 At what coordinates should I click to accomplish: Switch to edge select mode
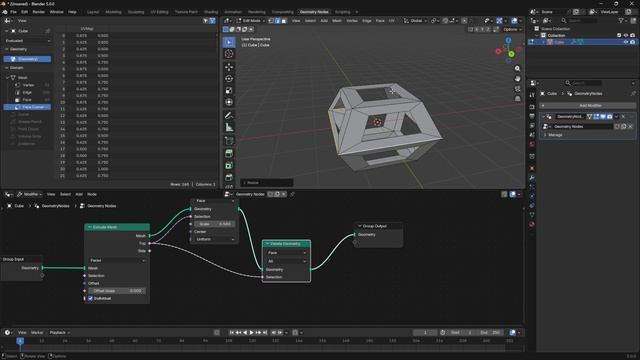[x=278, y=20]
